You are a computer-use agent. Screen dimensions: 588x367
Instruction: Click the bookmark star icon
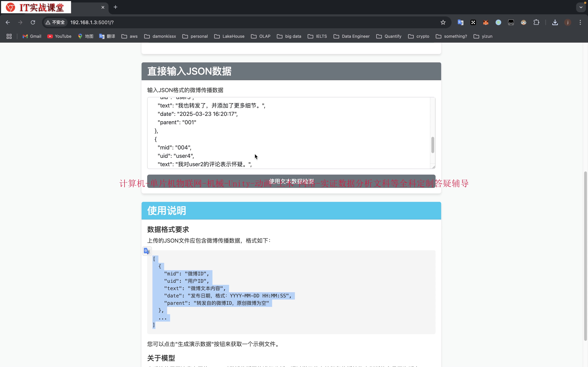coord(443,22)
